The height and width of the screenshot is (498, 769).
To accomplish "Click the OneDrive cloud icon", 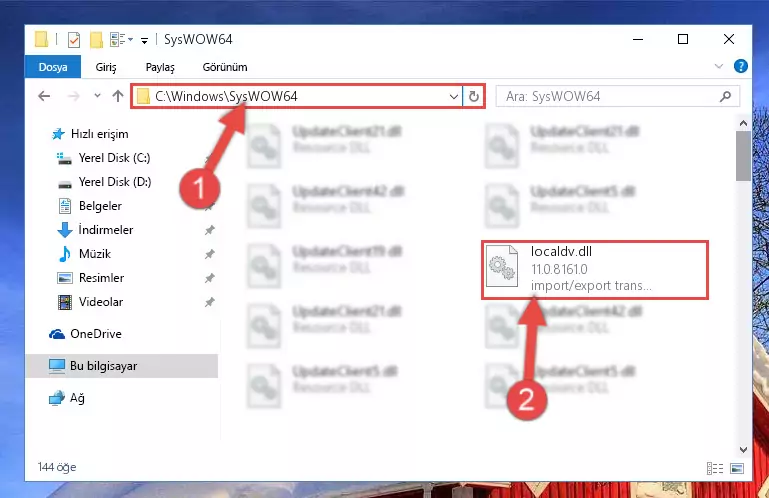I will (57, 334).
